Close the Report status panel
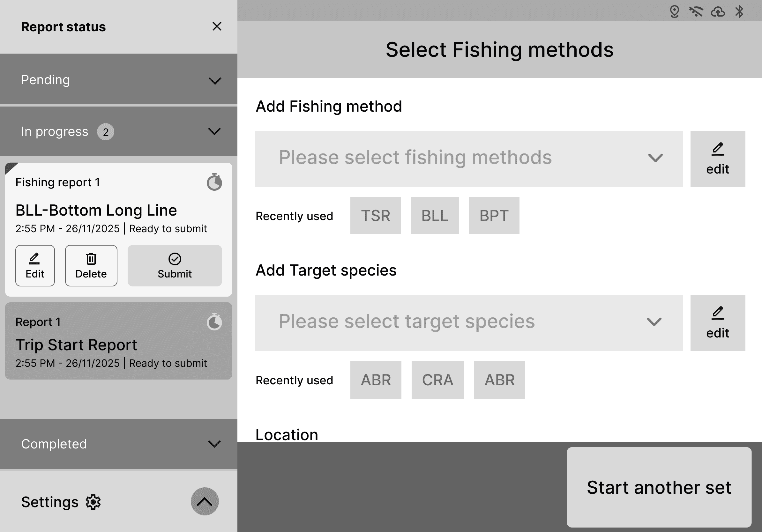Image resolution: width=762 pixels, height=532 pixels. click(217, 26)
